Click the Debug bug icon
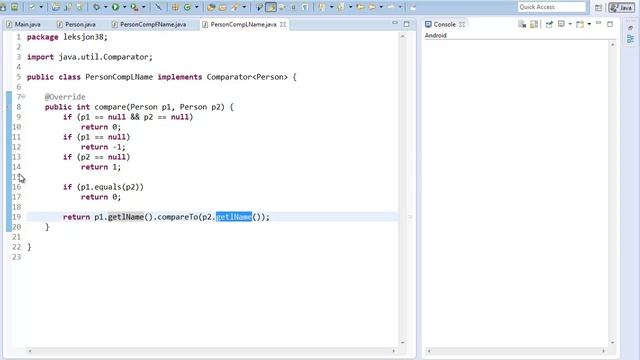Image resolution: width=640 pixels, height=360 pixels. tap(96, 7)
